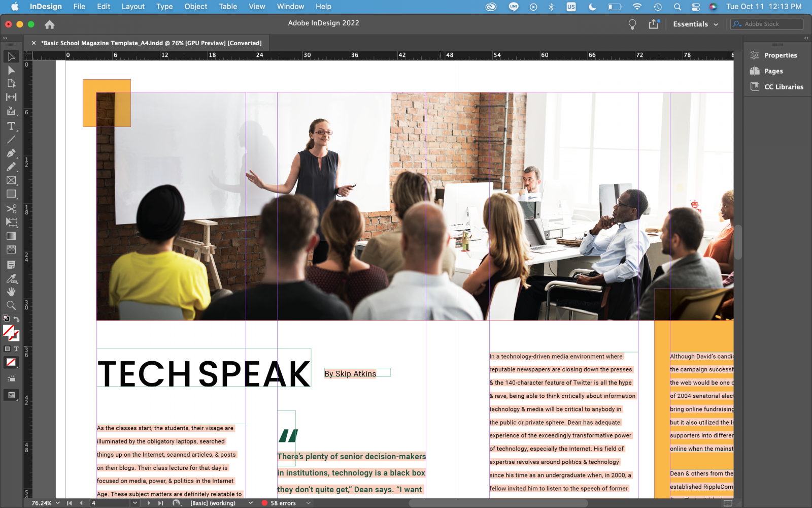Select the Direct Selection tool
This screenshot has height=508, width=812.
pos(11,70)
